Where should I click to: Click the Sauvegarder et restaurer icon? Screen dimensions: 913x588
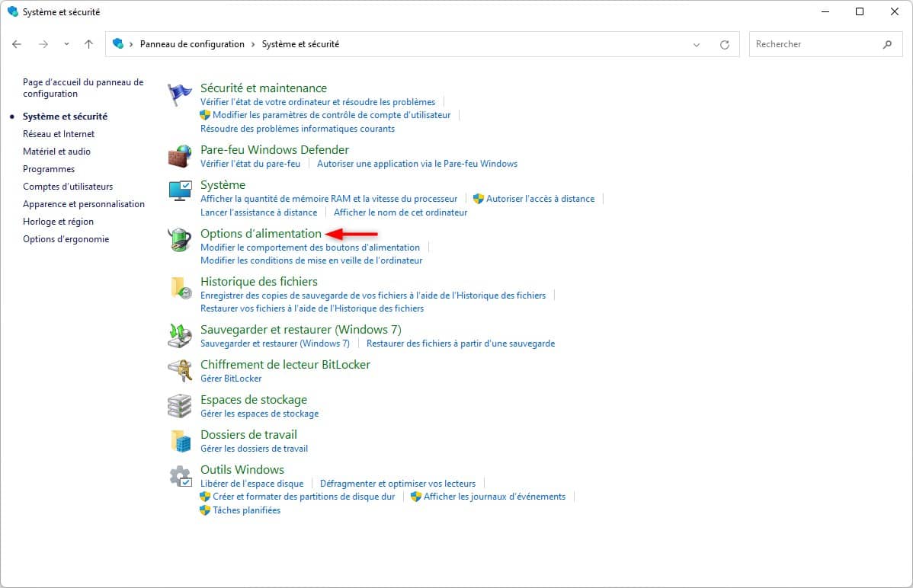[179, 336]
